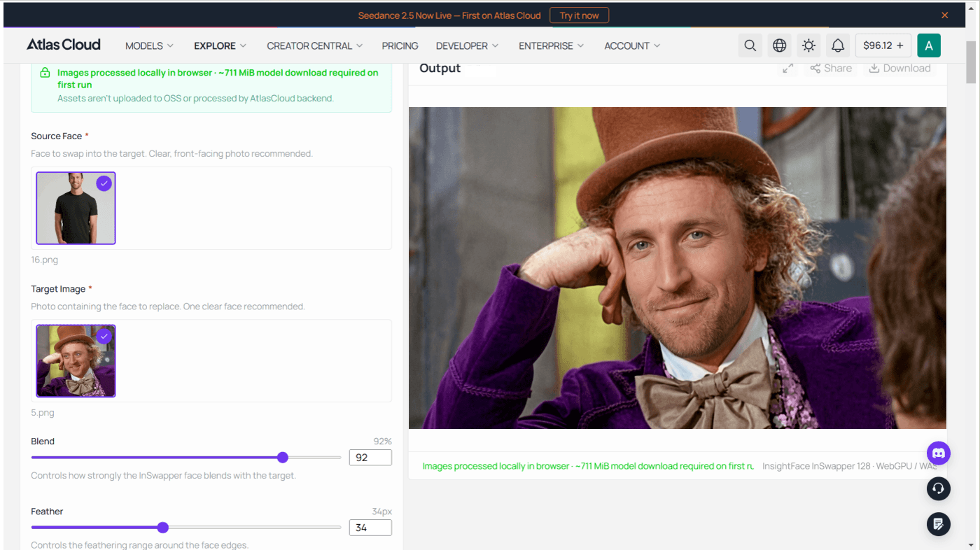The width and height of the screenshot is (980, 550).
Task: Select the source face thumbnail 16.png
Action: (76, 209)
